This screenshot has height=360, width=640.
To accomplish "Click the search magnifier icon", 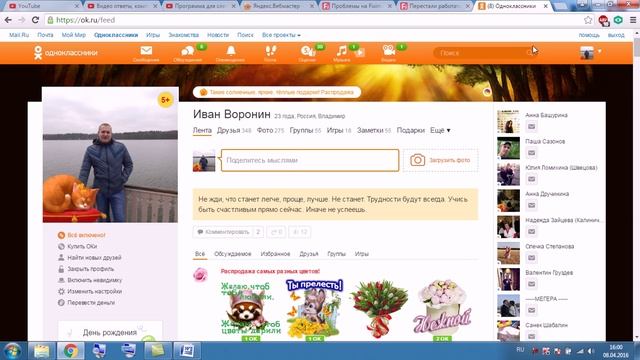I will pyautogui.click(x=530, y=53).
